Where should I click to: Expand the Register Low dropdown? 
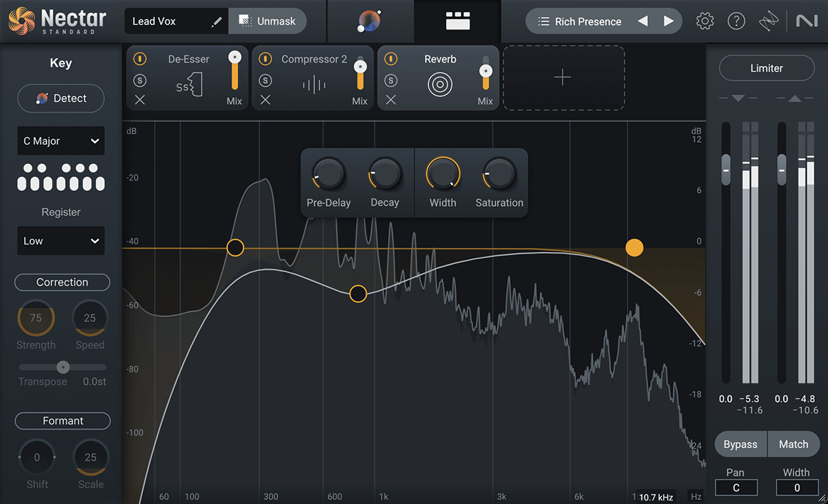(x=61, y=241)
